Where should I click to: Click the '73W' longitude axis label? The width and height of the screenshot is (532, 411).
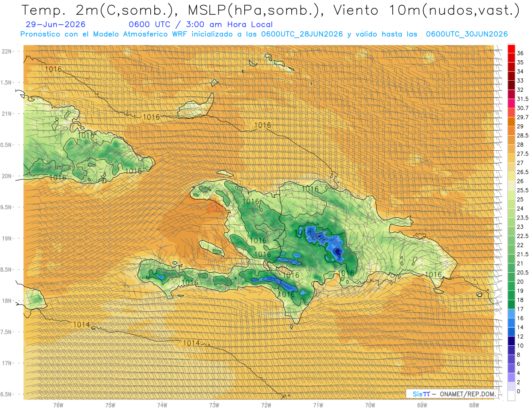(x=214, y=405)
